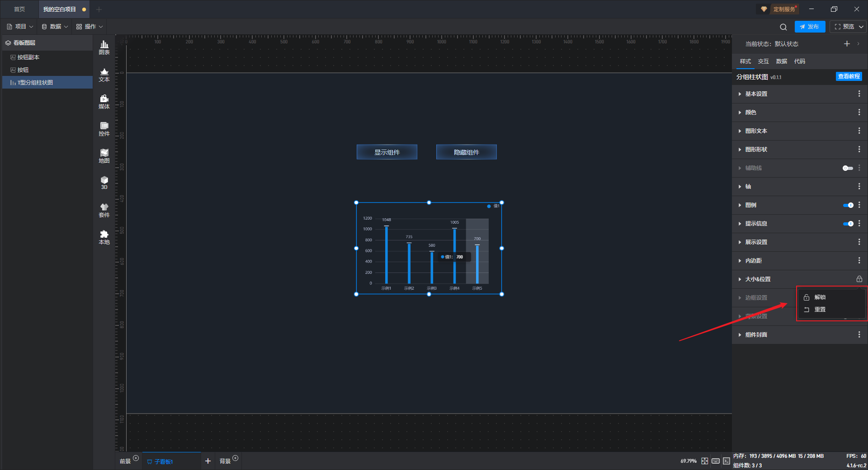The image size is (868, 470).
Task: Click the 发布 publish button
Action: [810, 27]
